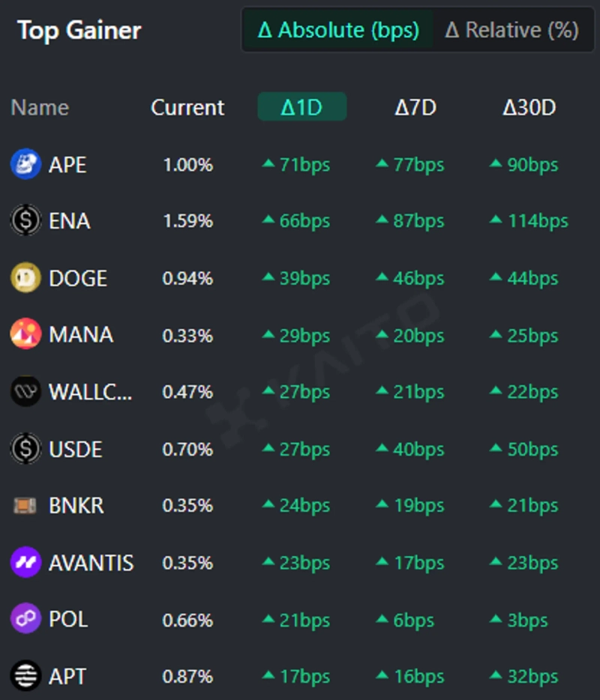The image size is (600, 700).
Task: Click the ENA token icon
Action: point(25,221)
